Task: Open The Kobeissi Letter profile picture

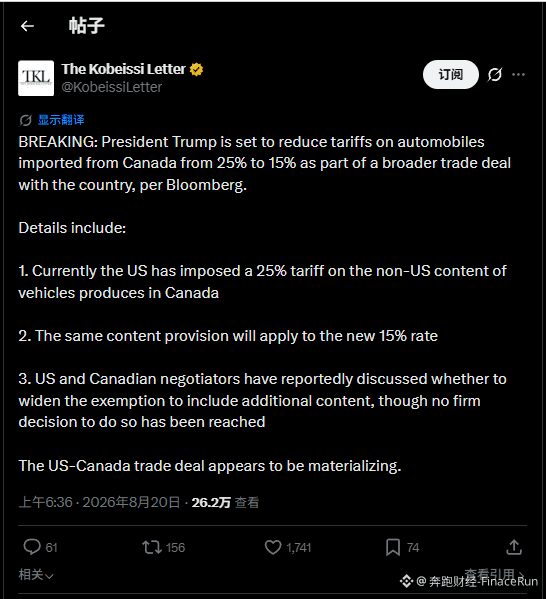Action: (36, 78)
